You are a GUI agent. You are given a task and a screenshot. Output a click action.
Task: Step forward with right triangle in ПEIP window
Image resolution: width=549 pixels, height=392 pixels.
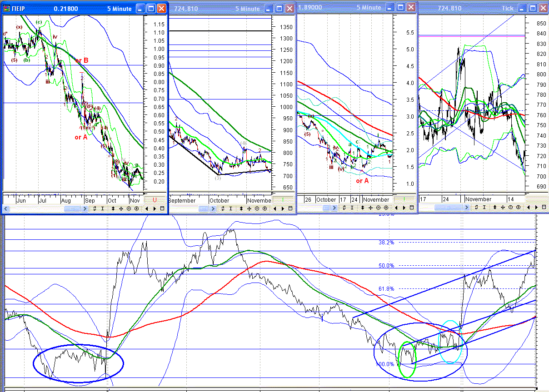pos(155,208)
